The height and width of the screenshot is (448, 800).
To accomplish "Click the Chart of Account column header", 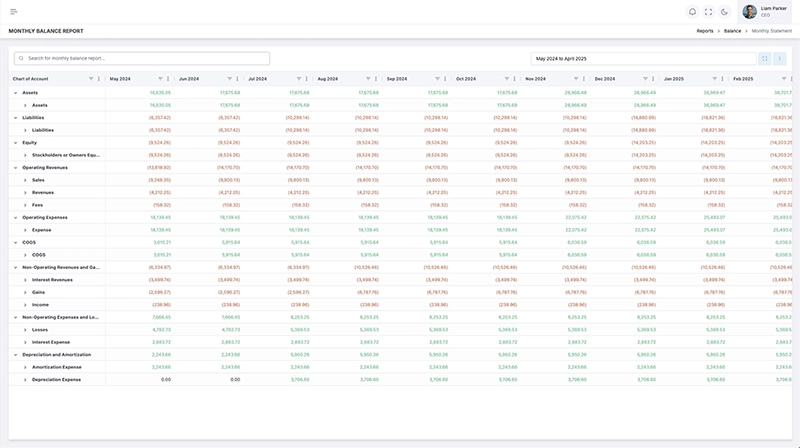I will pos(31,79).
